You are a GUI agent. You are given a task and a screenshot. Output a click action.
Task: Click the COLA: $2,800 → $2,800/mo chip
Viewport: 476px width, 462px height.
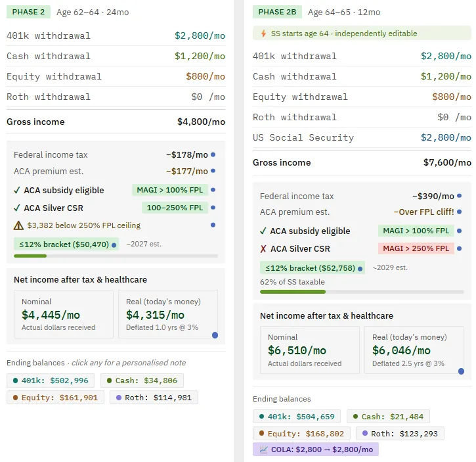[x=316, y=450]
